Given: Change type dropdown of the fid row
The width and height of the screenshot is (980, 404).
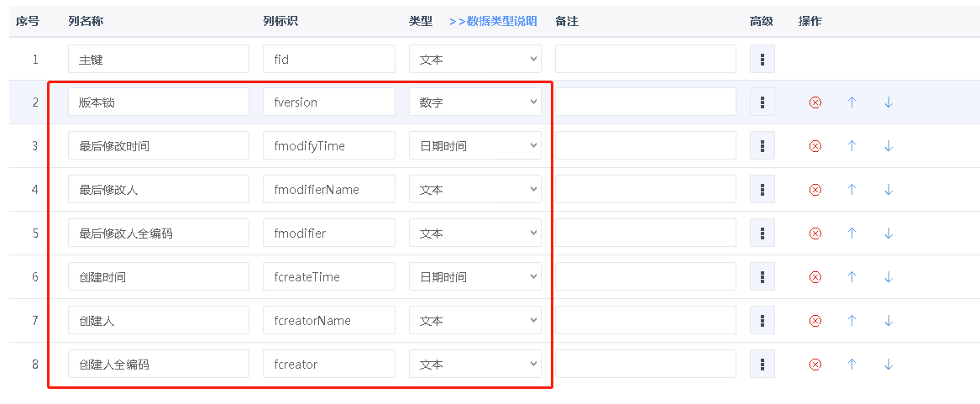Looking at the screenshot, I should 474,59.
